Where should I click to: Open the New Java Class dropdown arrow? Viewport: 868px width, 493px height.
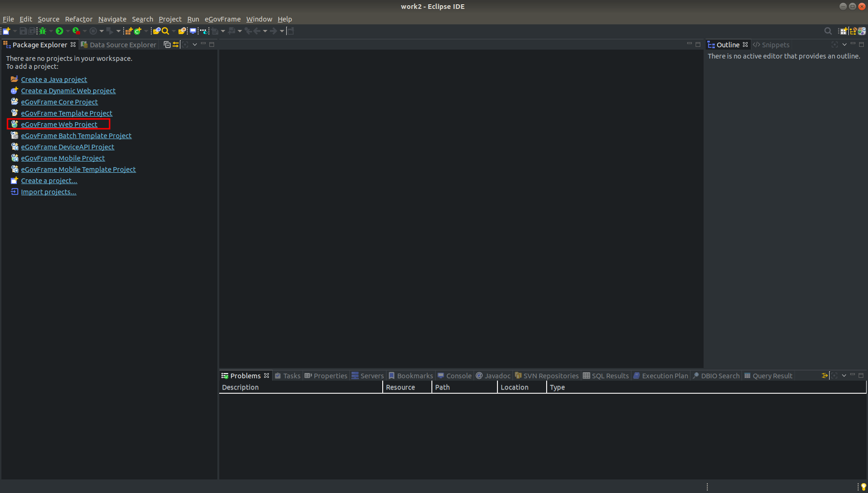point(146,31)
